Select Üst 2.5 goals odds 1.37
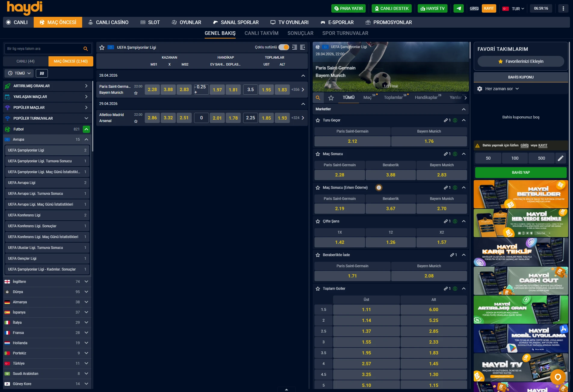This screenshot has width=573, height=392. (367, 331)
